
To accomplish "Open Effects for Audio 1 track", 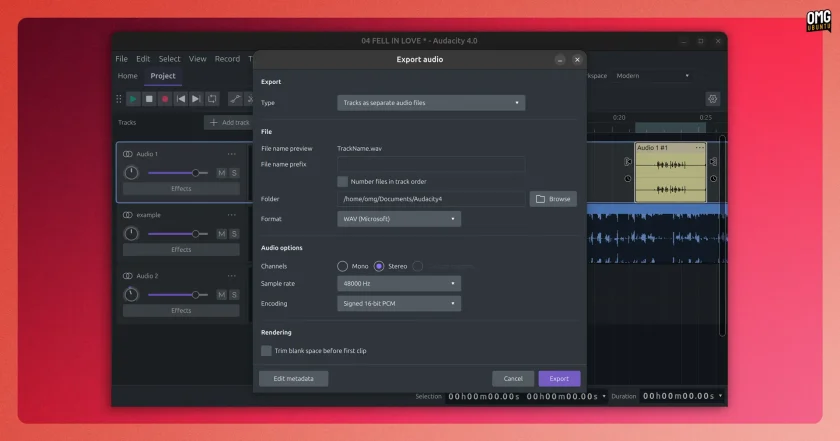I will (x=181, y=189).
